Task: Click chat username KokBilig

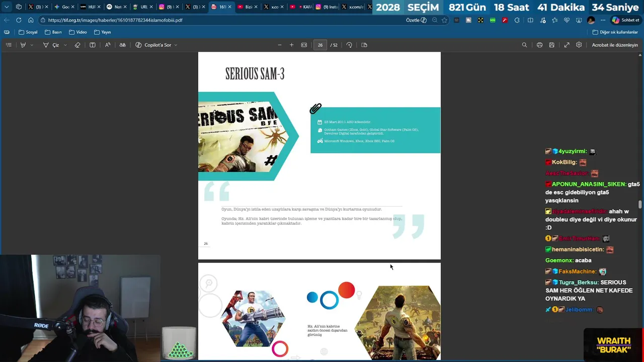Action: click(x=564, y=162)
